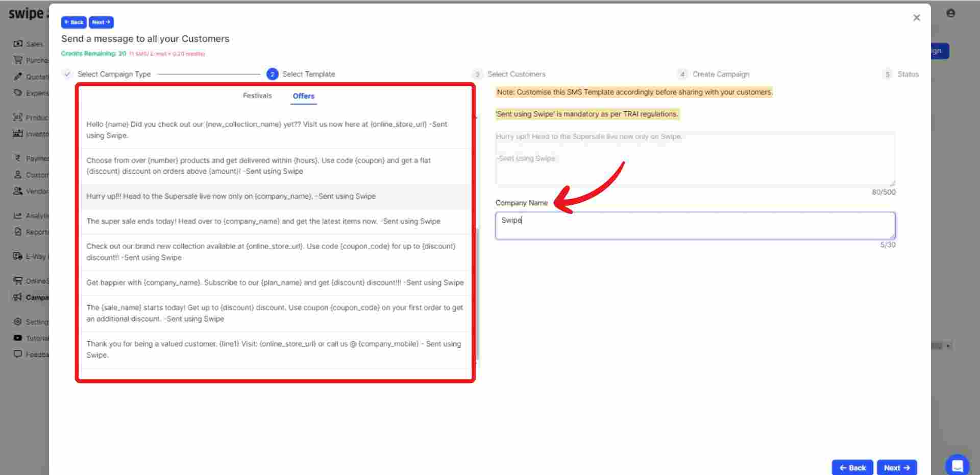Close the campaign dialog with X

pyautogui.click(x=917, y=18)
